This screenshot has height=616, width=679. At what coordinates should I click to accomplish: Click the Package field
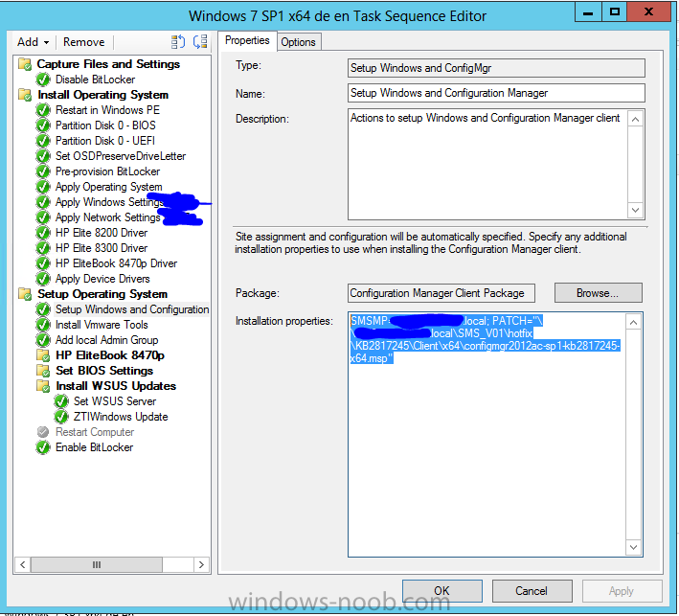pyautogui.click(x=441, y=293)
